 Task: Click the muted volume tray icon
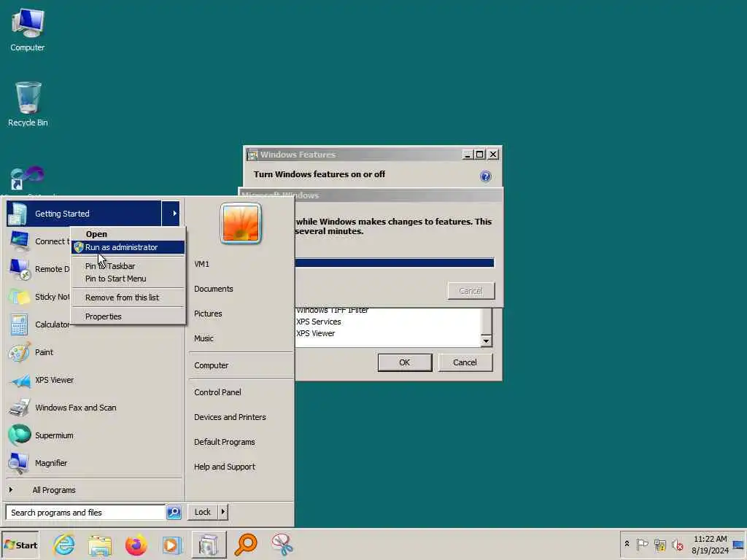pyautogui.click(x=677, y=544)
